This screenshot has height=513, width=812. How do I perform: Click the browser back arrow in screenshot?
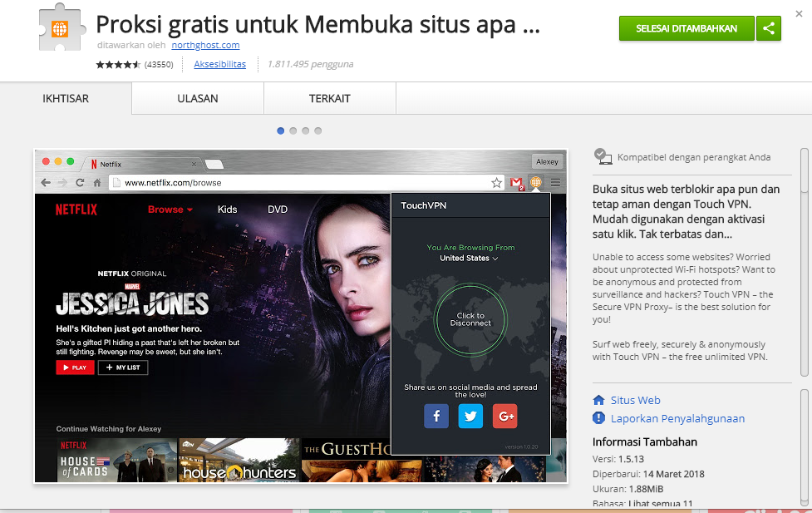46,182
